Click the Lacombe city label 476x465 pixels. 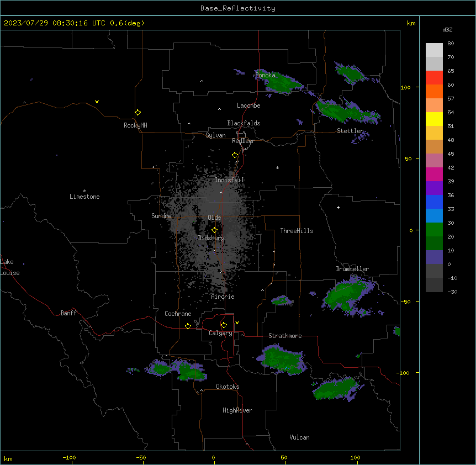(x=248, y=105)
